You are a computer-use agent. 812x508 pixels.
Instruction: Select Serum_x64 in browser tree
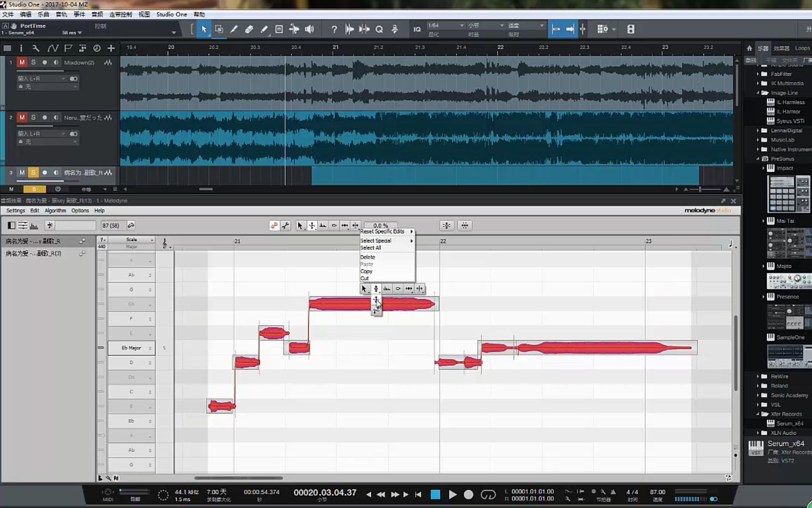click(789, 423)
